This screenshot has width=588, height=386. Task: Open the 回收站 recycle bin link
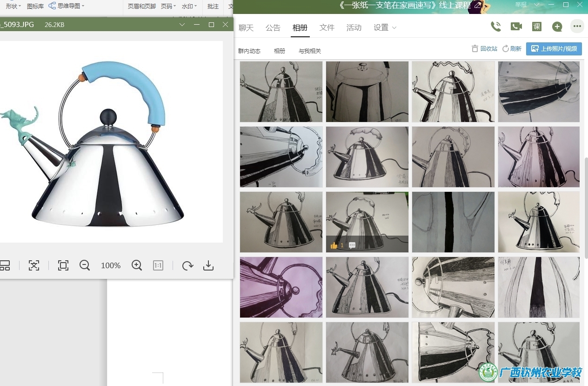click(x=484, y=49)
